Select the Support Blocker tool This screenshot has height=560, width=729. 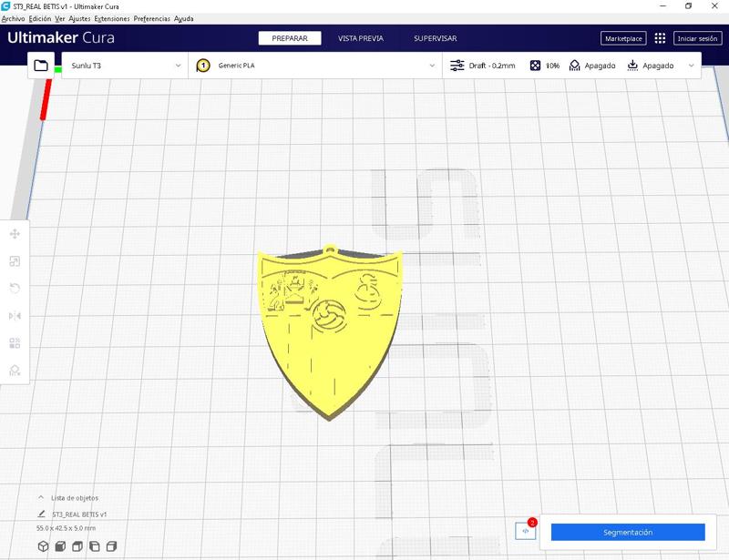point(15,371)
